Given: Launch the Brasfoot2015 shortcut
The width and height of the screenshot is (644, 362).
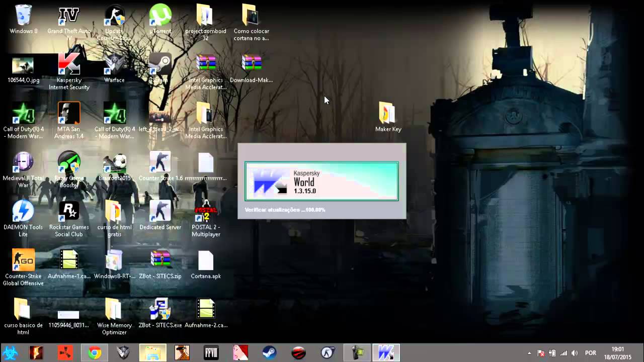Looking at the screenshot, I should 115,162.
